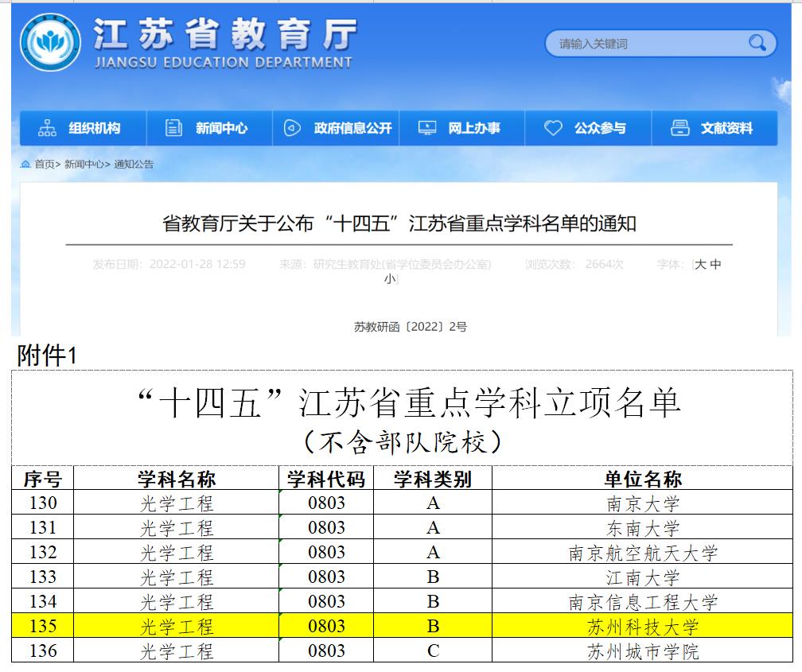Choose the 小 font size option

[x=390, y=279]
